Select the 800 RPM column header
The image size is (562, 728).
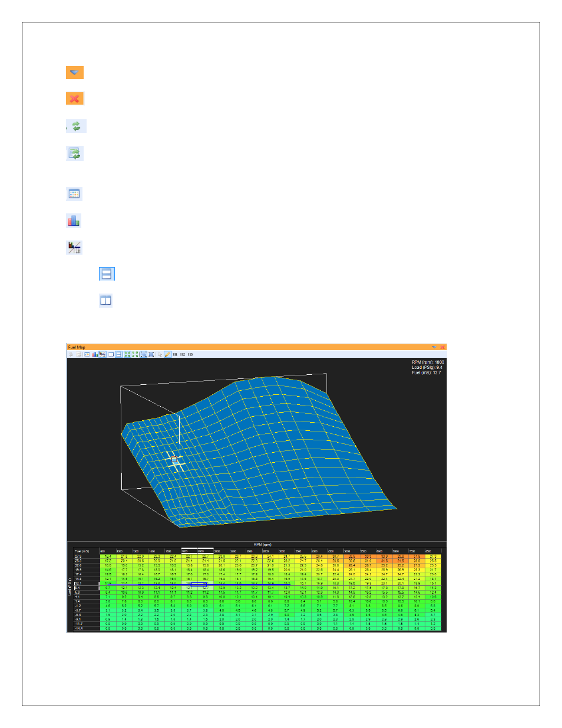pos(108,551)
